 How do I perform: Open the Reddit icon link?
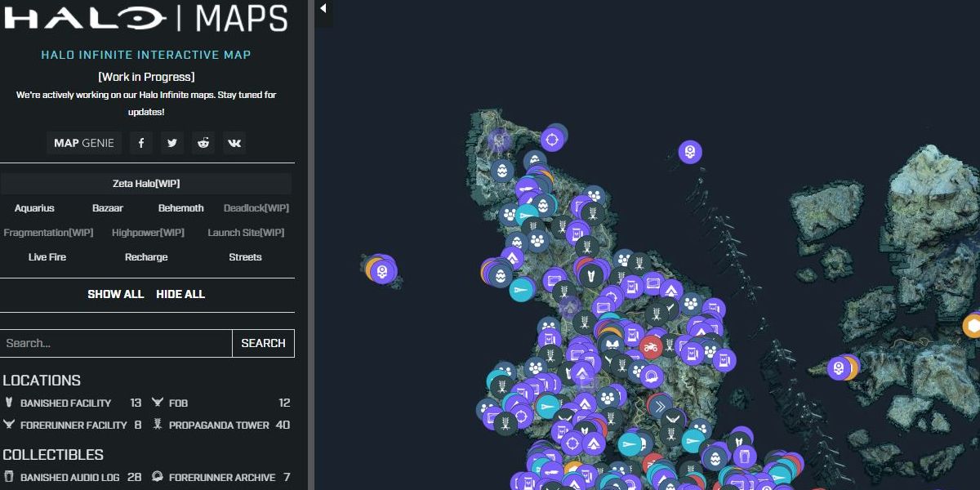(203, 143)
